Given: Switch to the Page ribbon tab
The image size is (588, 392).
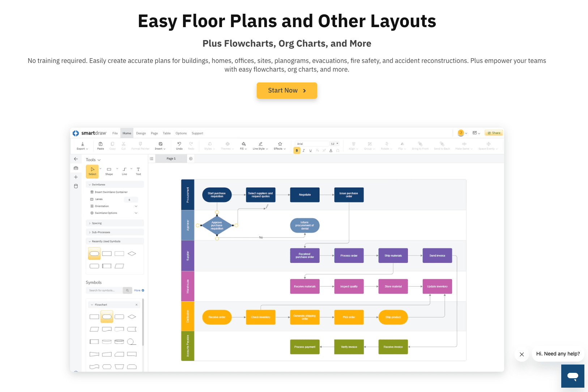Looking at the screenshot, I should pyautogui.click(x=154, y=133).
